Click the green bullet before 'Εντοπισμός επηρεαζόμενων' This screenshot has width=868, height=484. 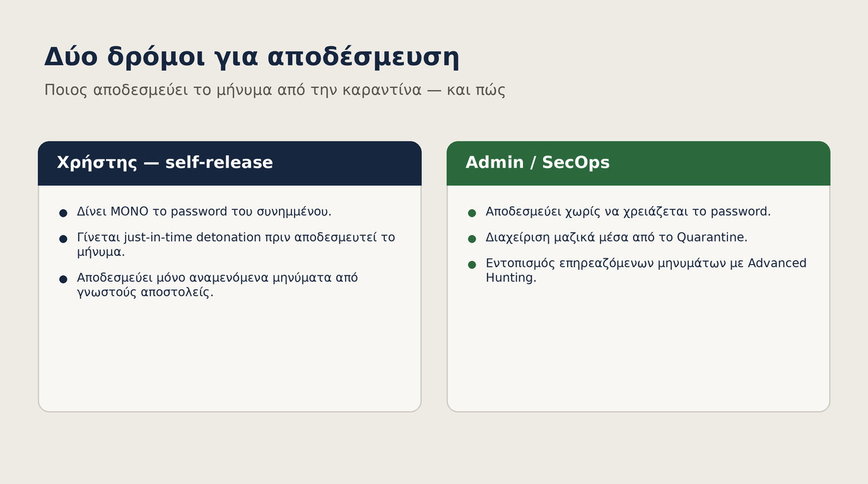tap(472, 265)
